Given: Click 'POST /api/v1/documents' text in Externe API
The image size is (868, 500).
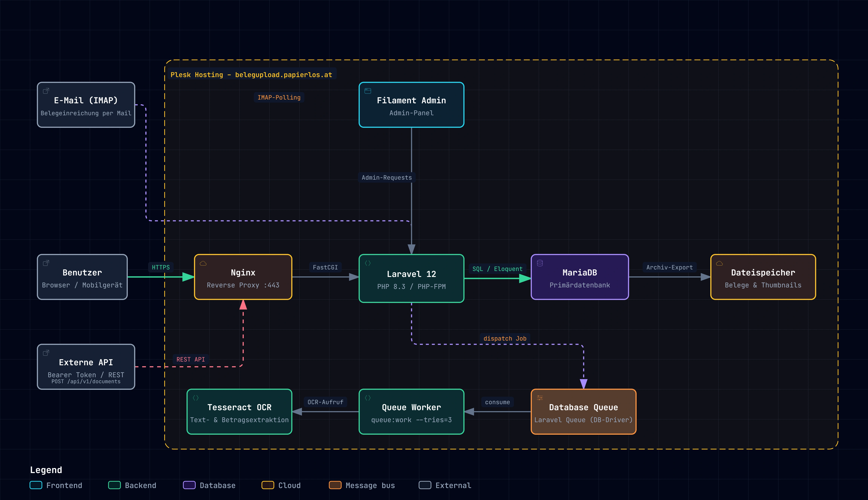Looking at the screenshot, I should (86, 382).
